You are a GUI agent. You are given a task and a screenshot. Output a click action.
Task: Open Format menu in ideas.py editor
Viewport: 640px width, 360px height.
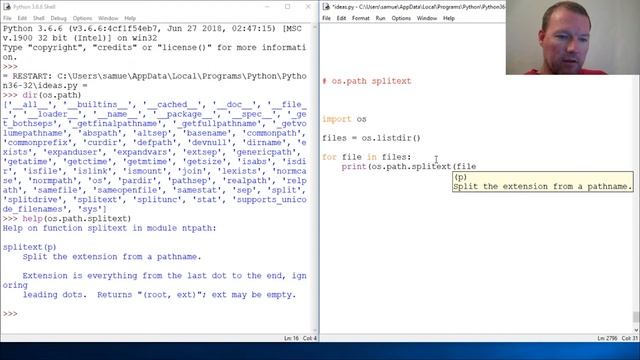click(x=361, y=18)
